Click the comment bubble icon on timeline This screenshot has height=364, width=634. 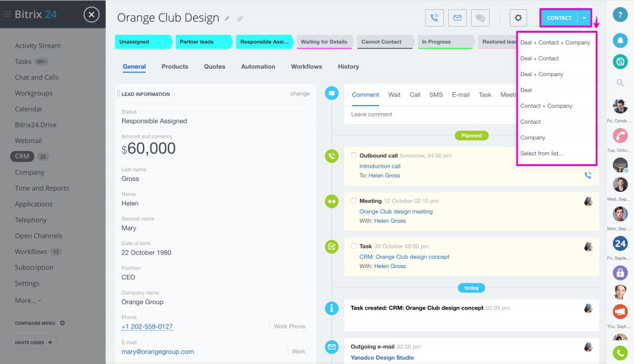tap(332, 93)
